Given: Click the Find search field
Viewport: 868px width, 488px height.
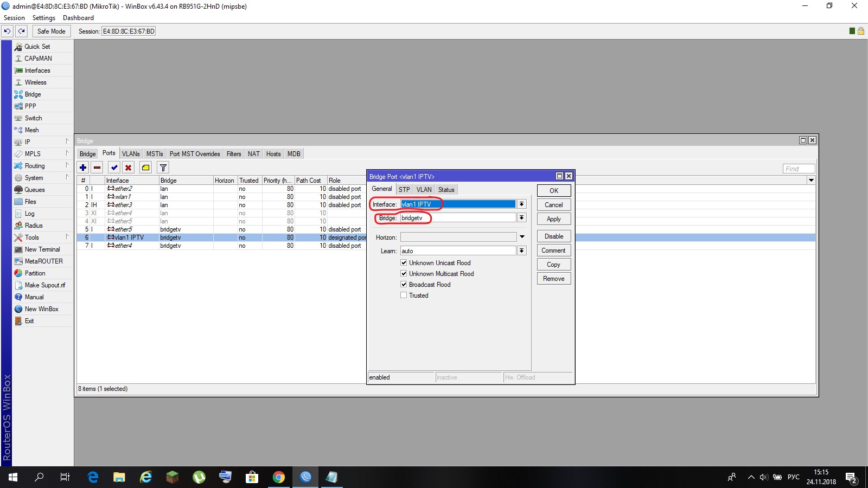Looking at the screenshot, I should click(x=799, y=169).
